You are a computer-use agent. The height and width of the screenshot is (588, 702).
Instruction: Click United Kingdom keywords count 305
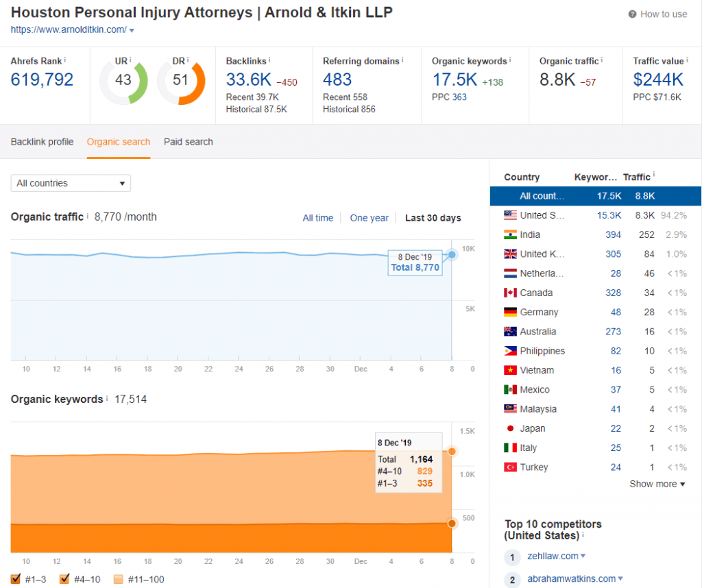pyautogui.click(x=614, y=254)
